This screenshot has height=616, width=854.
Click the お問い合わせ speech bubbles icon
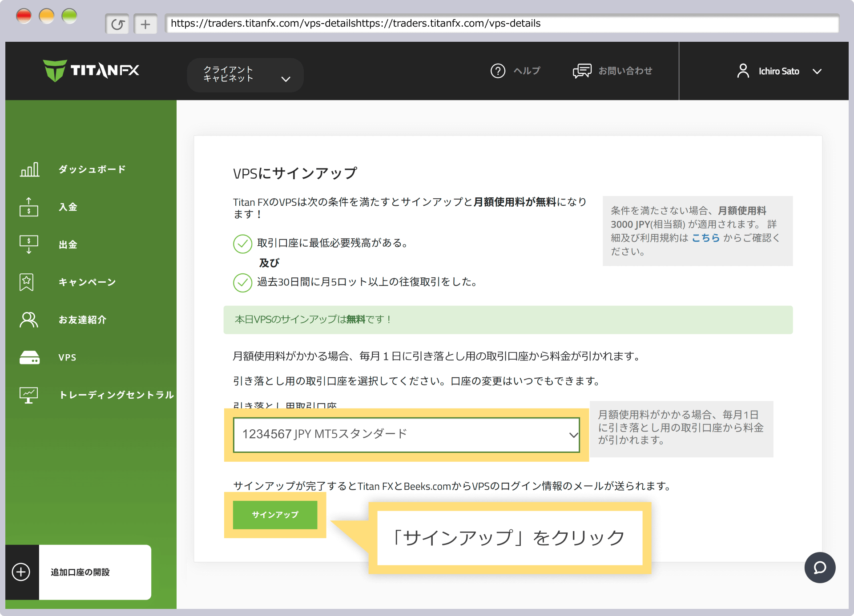[x=582, y=71]
